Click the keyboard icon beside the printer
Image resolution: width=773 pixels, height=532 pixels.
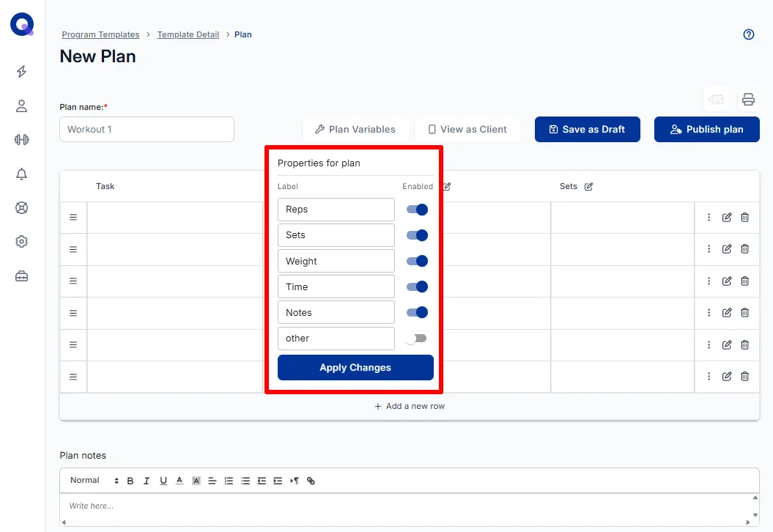tap(716, 99)
